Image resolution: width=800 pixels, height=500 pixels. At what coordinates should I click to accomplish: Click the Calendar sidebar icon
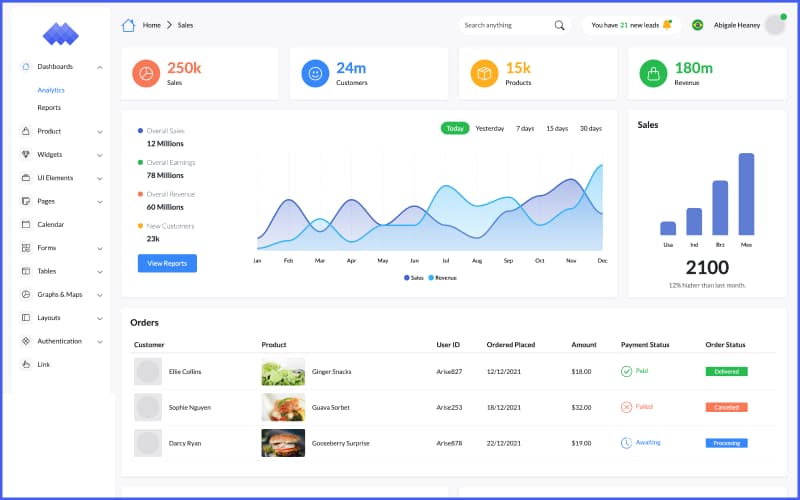point(26,224)
